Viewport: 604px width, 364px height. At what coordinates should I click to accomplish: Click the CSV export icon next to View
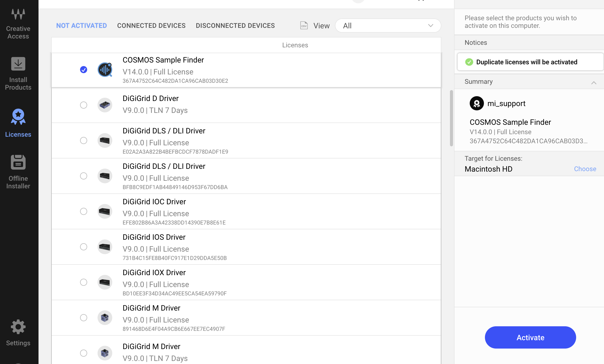coord(304,26)
